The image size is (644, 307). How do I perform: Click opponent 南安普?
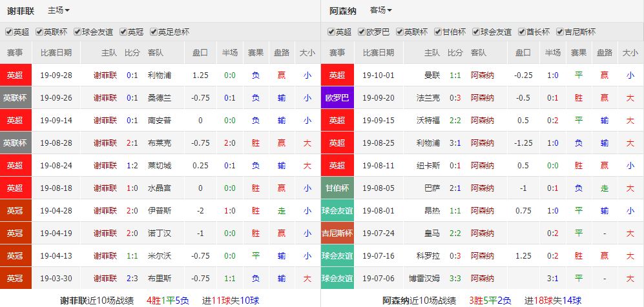tap(160, 120)
